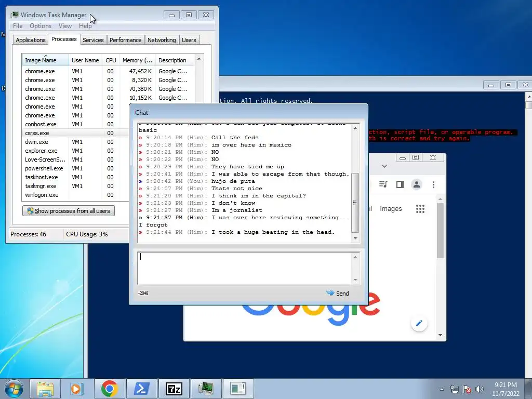
Task: Expand Chrome's tab search chevron
Action: (x=384, y=166)
